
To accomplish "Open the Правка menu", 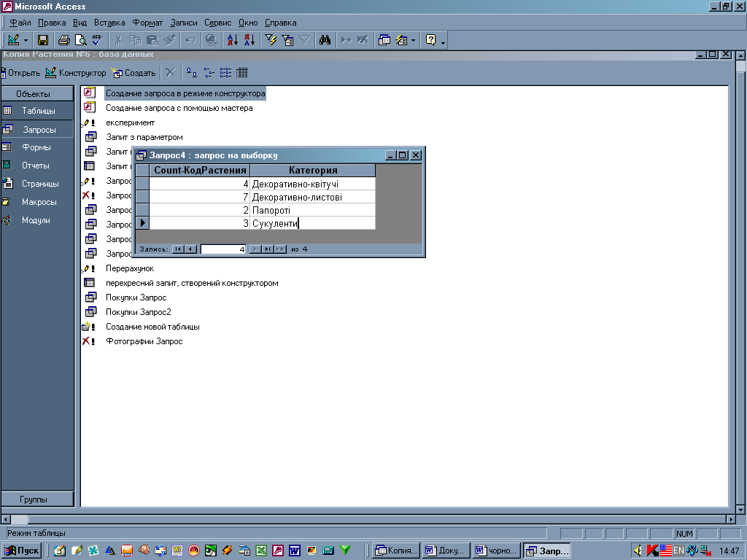I will [52, 23].
